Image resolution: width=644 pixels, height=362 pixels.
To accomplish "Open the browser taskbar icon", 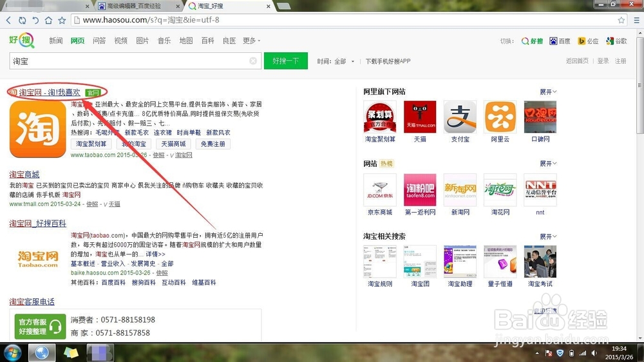I will (41, 352).
